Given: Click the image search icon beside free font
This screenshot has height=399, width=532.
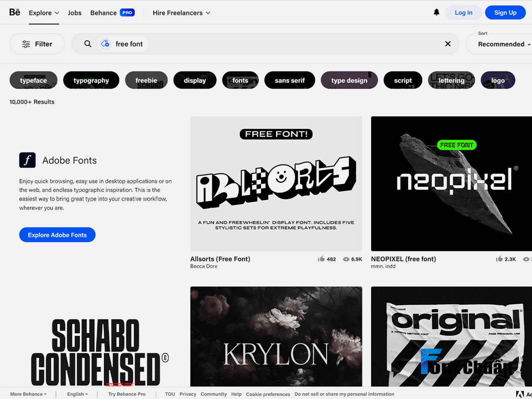Looking at the screenshot, I should pyautogui.click(x=106, y=44).
